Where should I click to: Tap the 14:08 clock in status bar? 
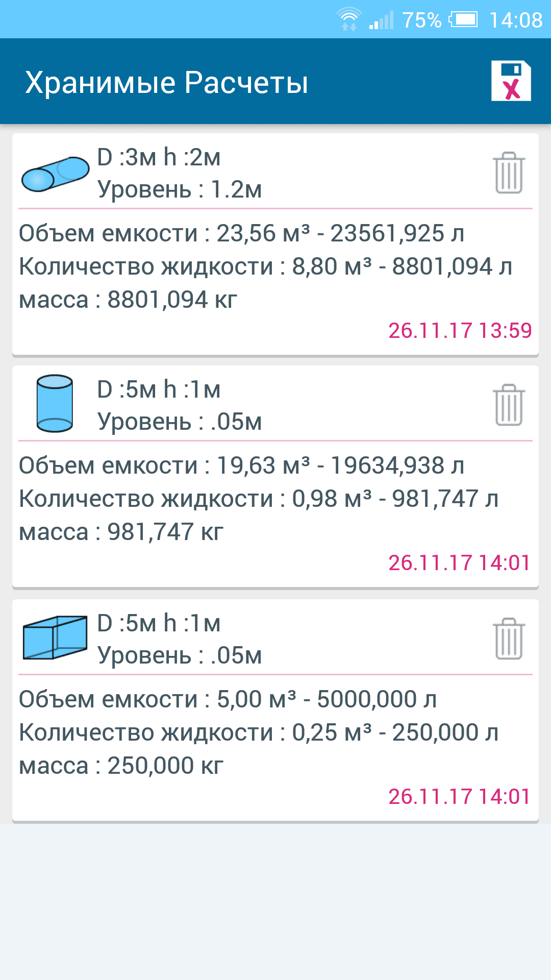click(x=516, y=20)
